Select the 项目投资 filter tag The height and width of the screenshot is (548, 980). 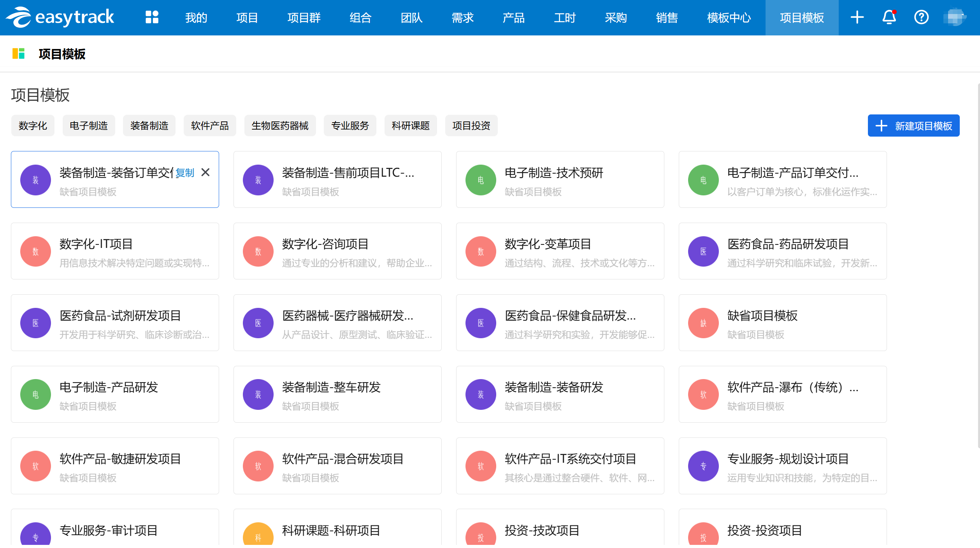(471, 126)
